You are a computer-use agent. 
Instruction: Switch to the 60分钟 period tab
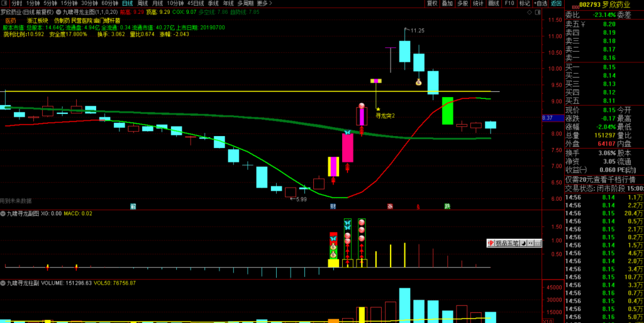tap(109, 3)
